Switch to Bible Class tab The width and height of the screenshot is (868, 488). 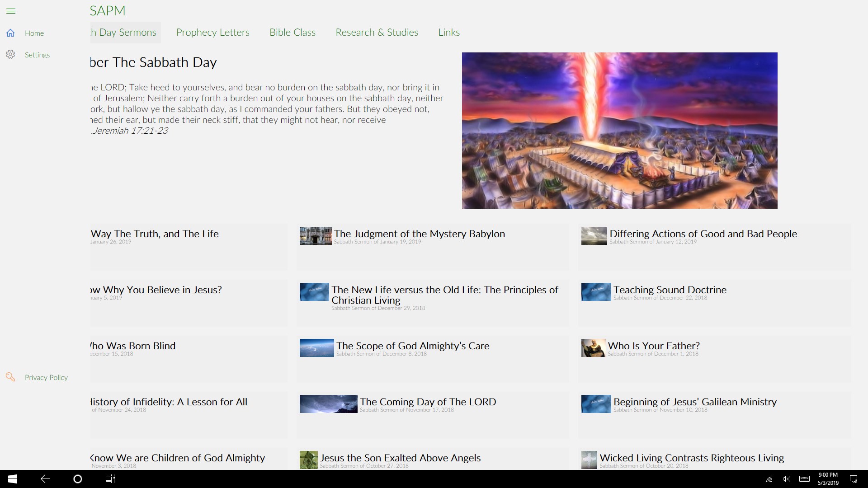coord(292,33)
